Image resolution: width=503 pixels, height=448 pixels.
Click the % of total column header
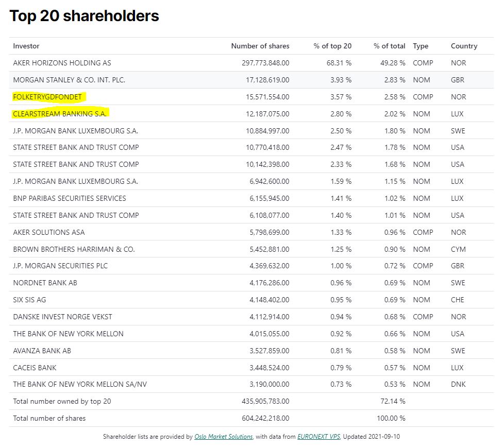pos(389,46)
